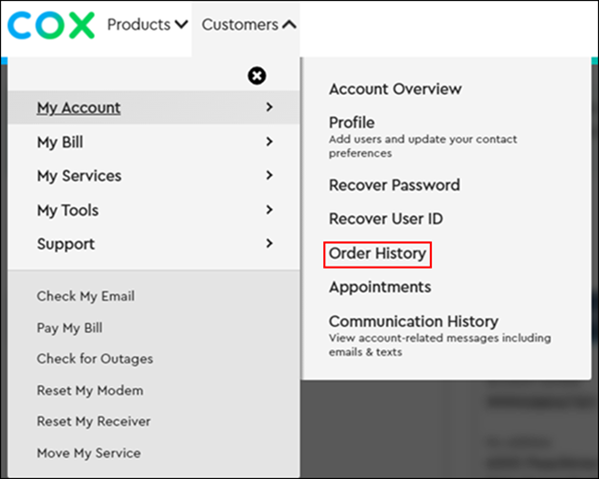Click Check My Email quick link
This screenshot has width=599, height=479.
tap(86, 296)
